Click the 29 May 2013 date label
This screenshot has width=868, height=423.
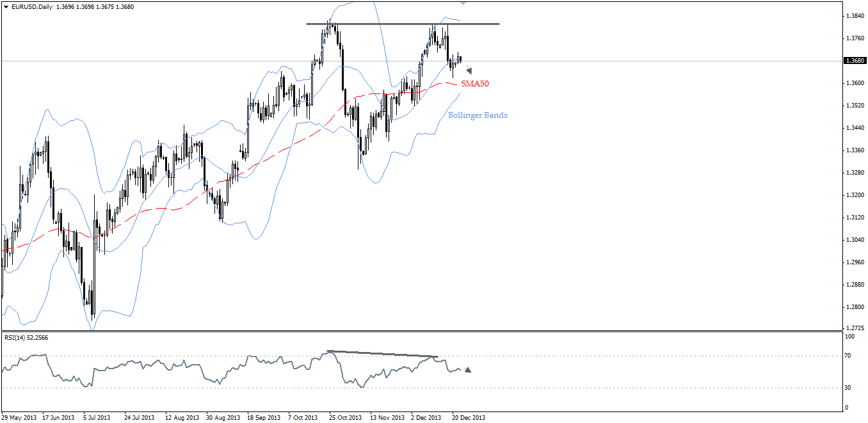[20, 418]
